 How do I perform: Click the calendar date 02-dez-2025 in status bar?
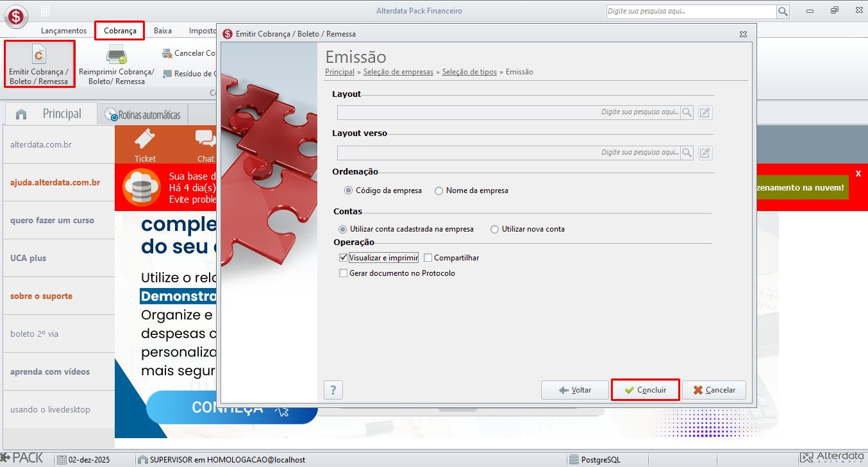[x=83, y=460]
